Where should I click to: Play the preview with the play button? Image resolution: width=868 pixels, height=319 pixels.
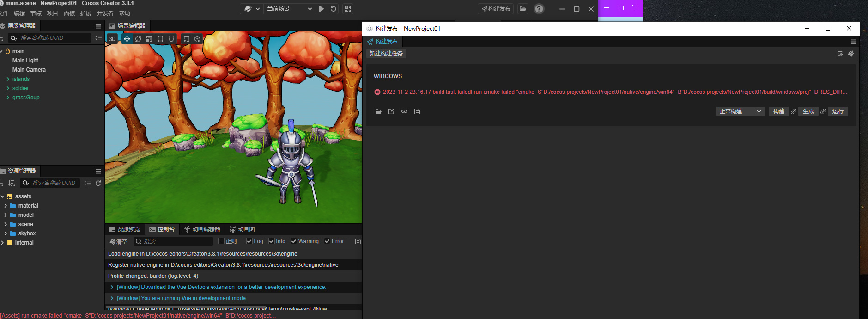[322, 9]
